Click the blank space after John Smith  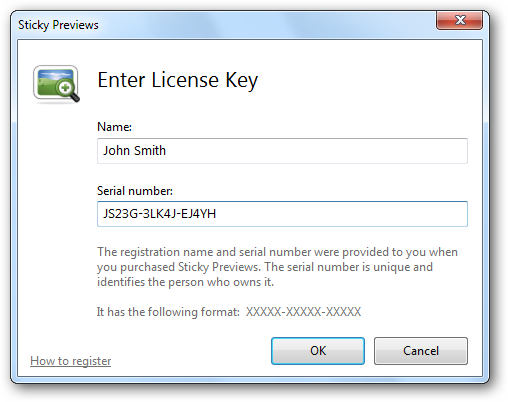[317, 151]
